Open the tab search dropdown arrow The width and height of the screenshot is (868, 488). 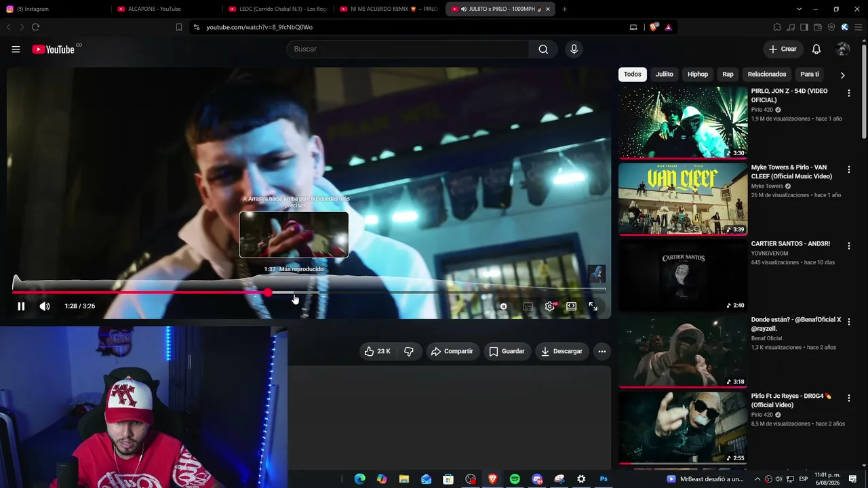tap(800, 9)
